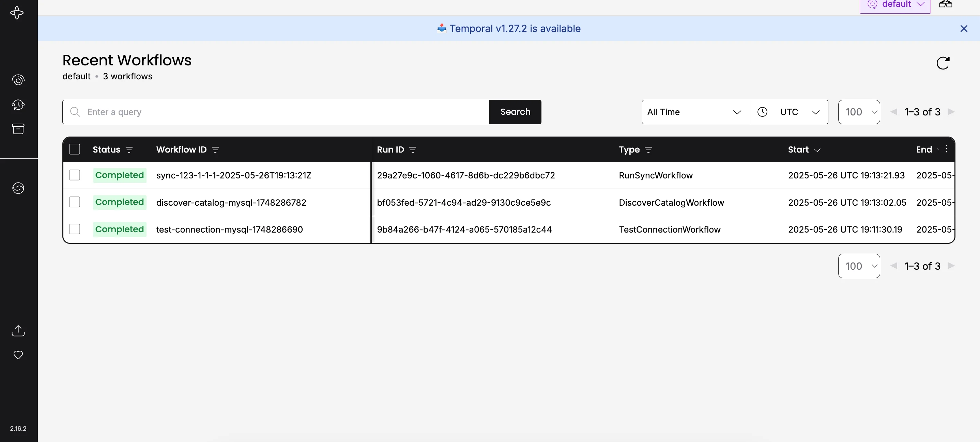Open Workflow ID column filter
Screen dimensions: 980x442
[215, 150]
